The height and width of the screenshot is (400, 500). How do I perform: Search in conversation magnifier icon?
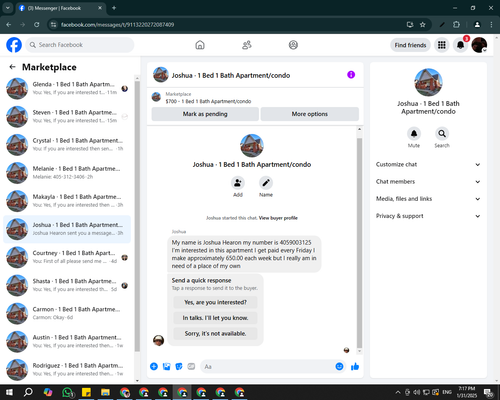point(442,134)
